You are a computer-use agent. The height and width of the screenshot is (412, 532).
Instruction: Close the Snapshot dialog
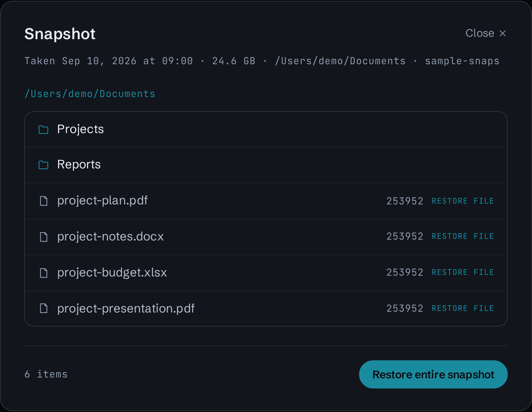486,33
